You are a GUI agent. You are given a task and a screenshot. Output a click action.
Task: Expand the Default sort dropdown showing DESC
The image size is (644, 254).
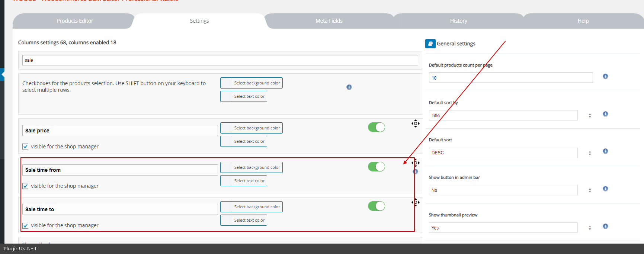click(510, 153)
